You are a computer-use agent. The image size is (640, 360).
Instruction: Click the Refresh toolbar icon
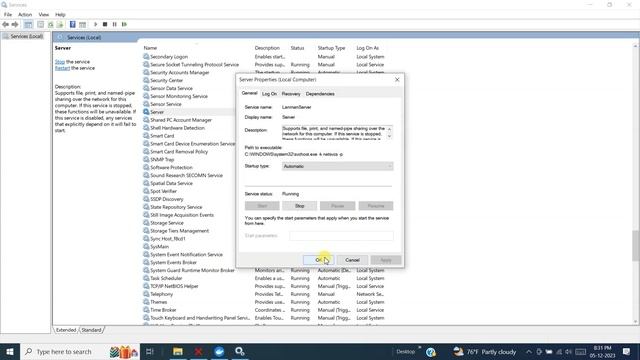point(51,24)
